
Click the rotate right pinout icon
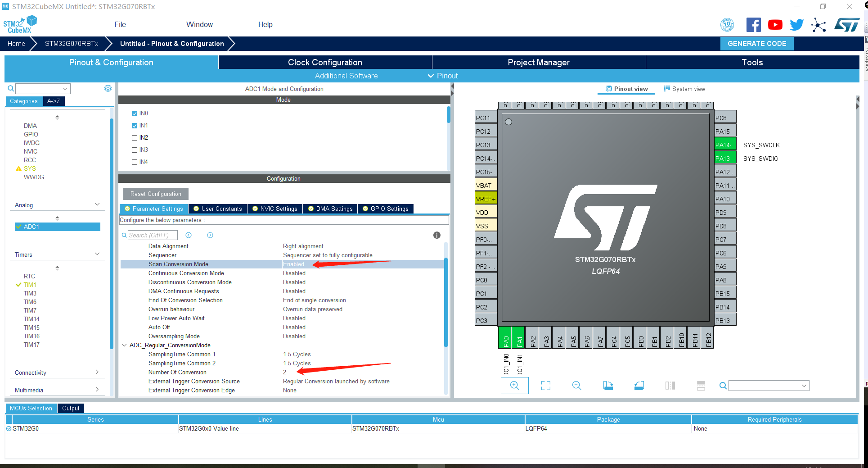639,386
